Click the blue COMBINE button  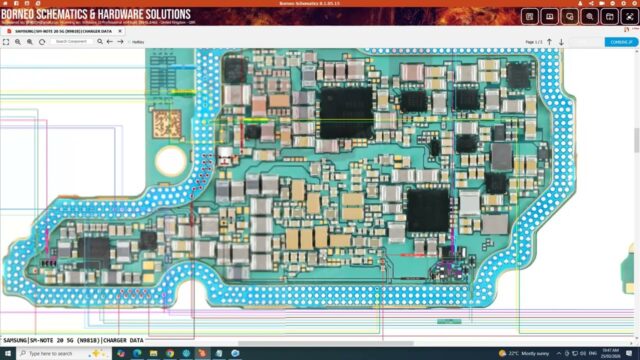click(x=621, y=42)
